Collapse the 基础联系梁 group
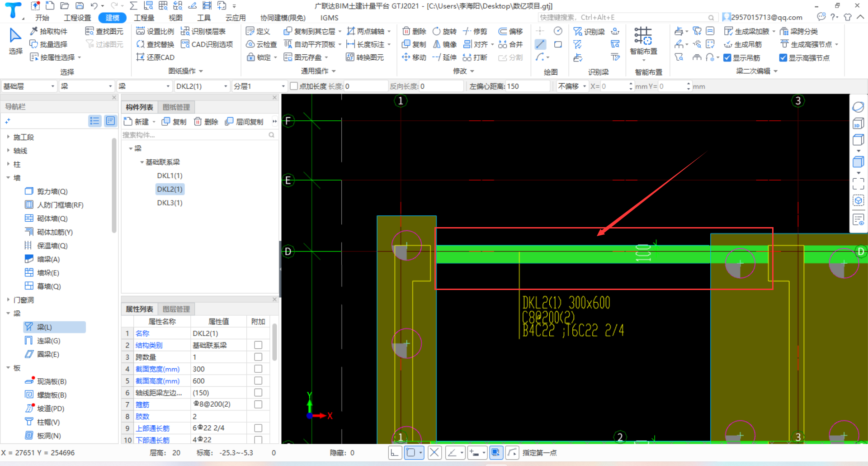 (x=142, y=162)
